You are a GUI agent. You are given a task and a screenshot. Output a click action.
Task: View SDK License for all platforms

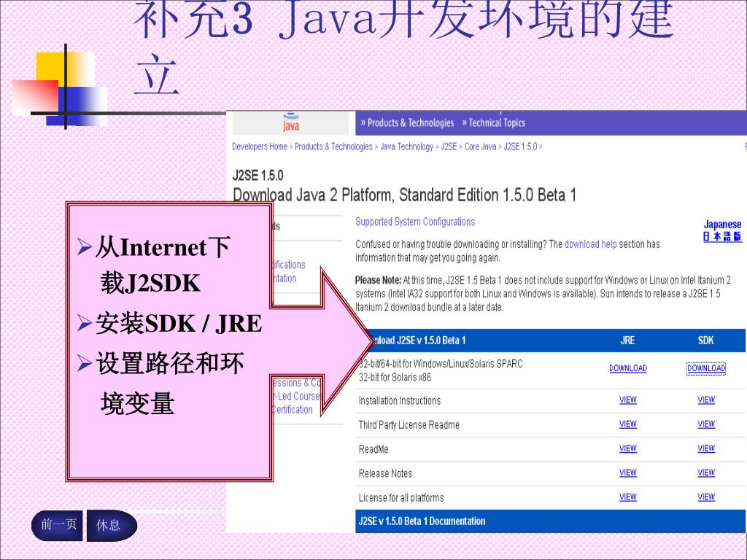[x=706, y=497]
